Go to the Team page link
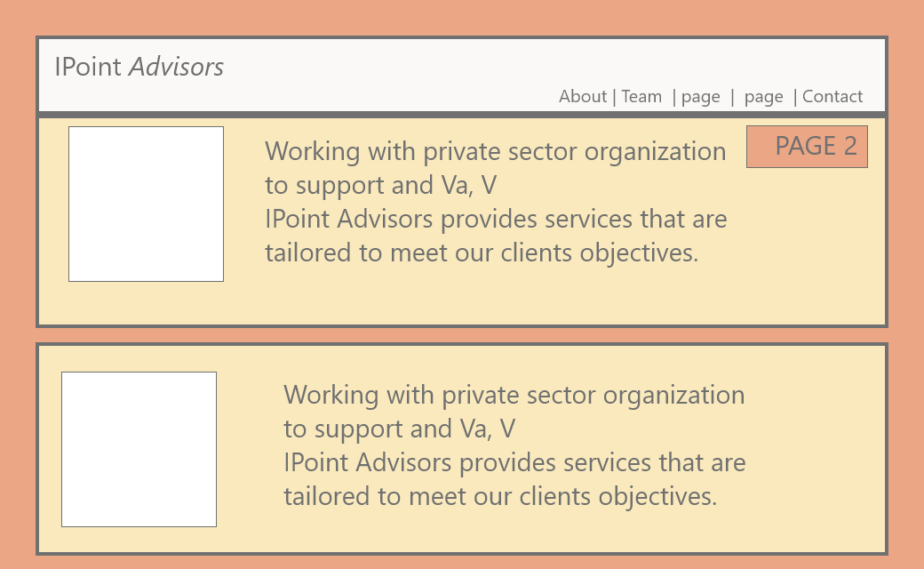The height and width of the screenshot is (569, 924). [641, 96]
